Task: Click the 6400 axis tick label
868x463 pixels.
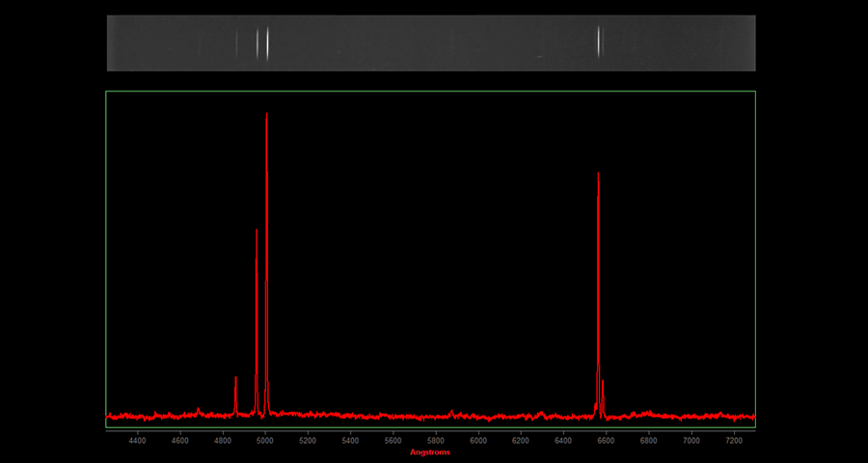Action: point(563,440)
